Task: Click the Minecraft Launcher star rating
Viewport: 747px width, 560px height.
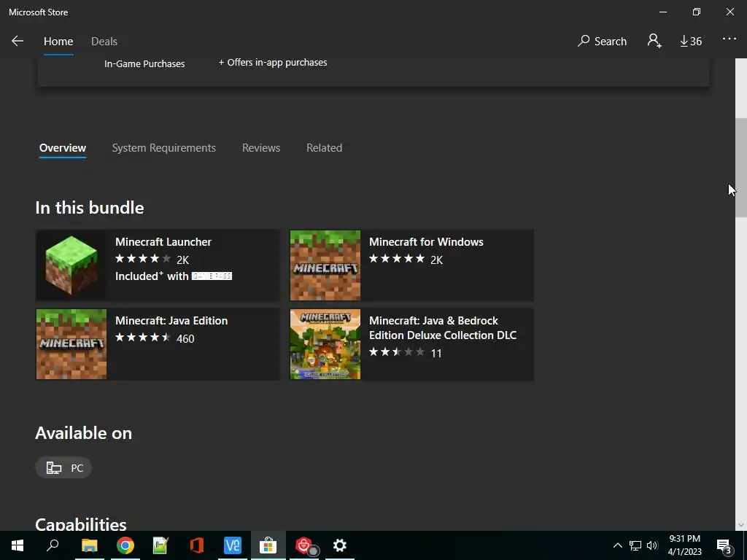Action: (x=142, y=259)
